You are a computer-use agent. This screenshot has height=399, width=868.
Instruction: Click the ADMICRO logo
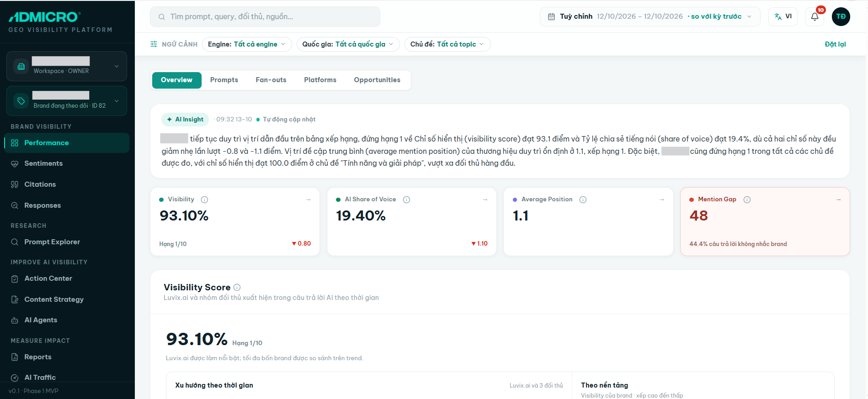pos(45,17)
